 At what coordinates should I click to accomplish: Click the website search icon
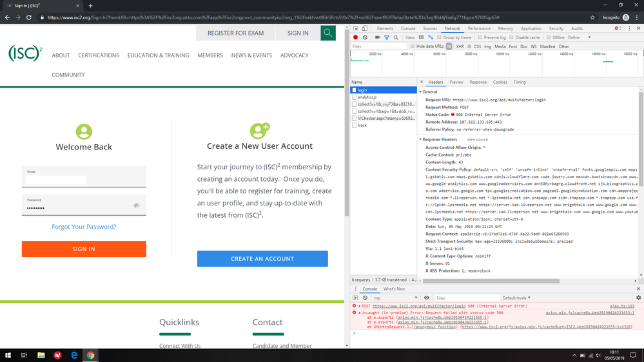point(328,33)
